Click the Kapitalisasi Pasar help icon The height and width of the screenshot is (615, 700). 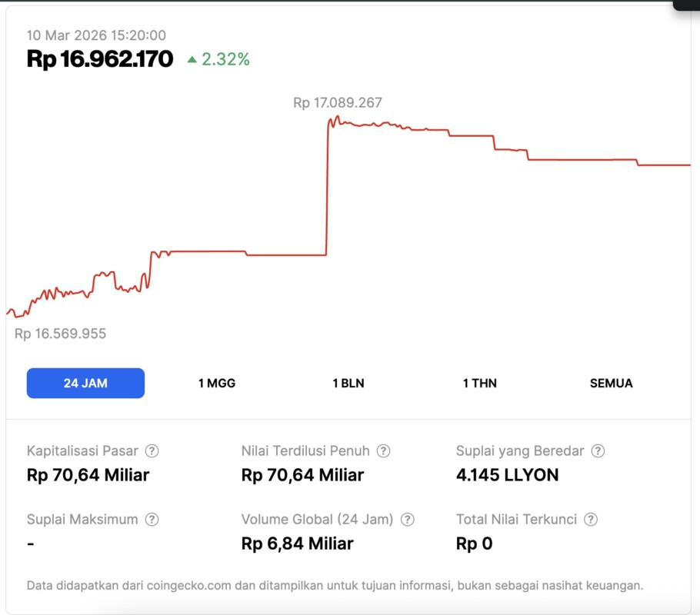152,451
